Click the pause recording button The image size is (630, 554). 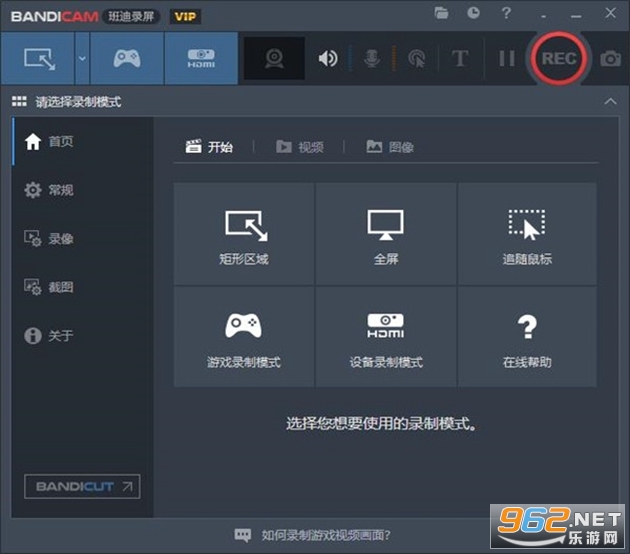coord(507,59)
